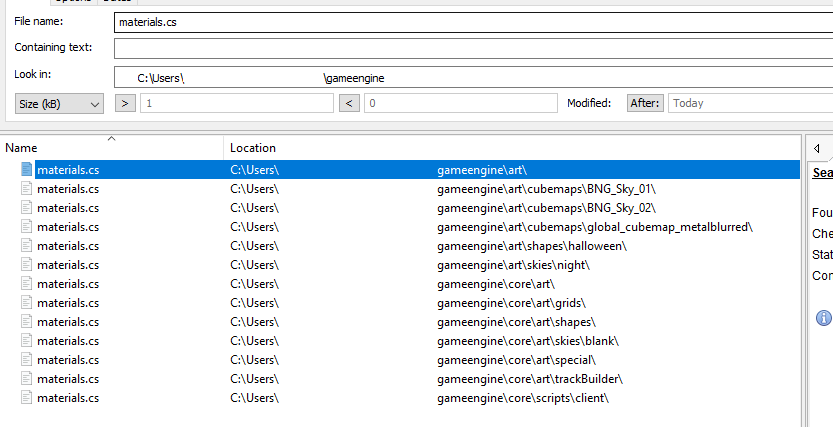Select highlighted location gameengine\art\
This screenshot has height=427, width=833.
coord(482,170)
